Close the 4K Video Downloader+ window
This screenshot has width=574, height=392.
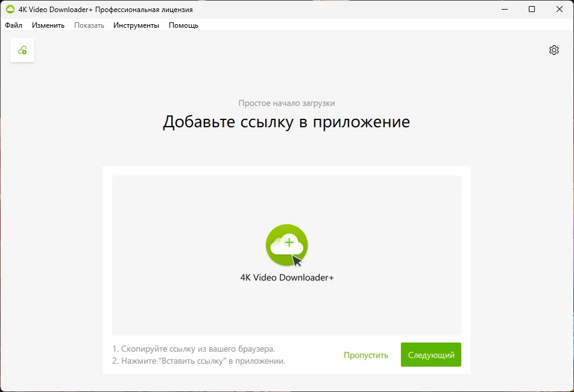coord(559,10)
